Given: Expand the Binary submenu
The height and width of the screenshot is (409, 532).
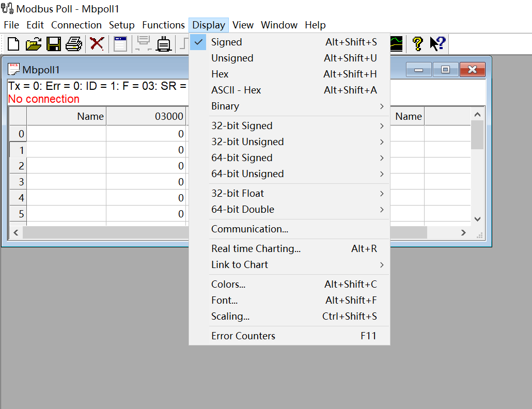Looking at the screenshot, I should click(x=289, y=106).
